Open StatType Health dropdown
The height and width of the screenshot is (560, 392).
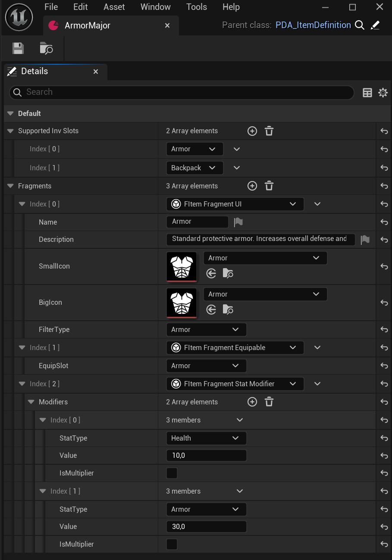point(206,438)
